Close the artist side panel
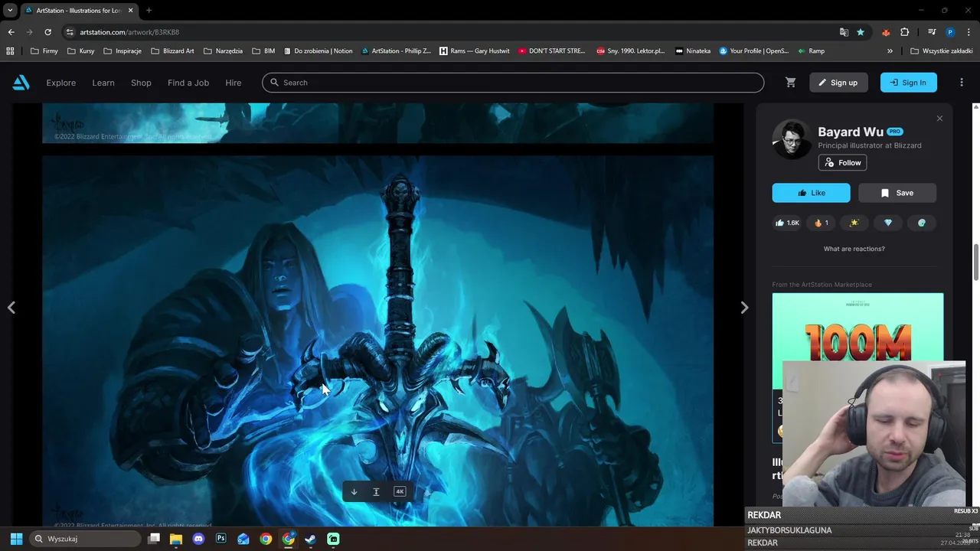 click(x=939, y=119)
